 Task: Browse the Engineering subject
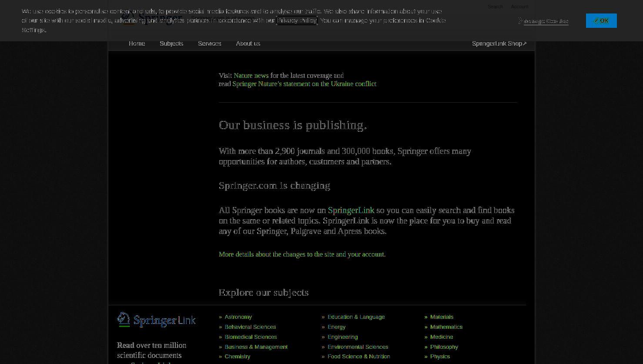pyautogui.click(x=342, y=337)
